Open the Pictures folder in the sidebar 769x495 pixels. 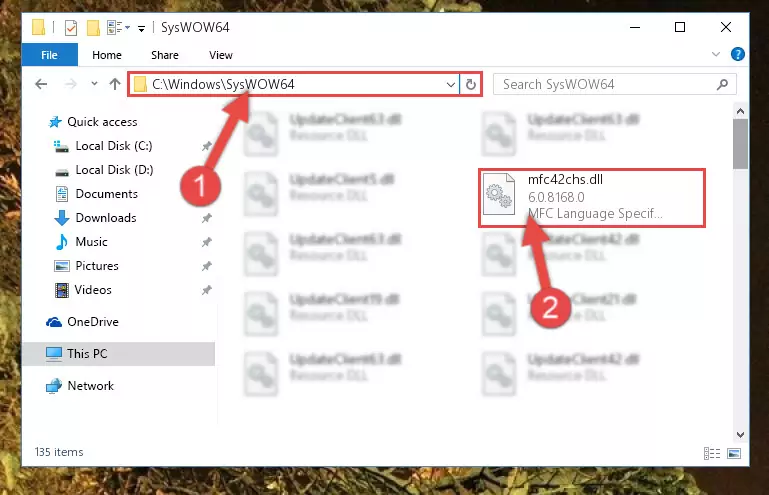click(x=97, y=266)
